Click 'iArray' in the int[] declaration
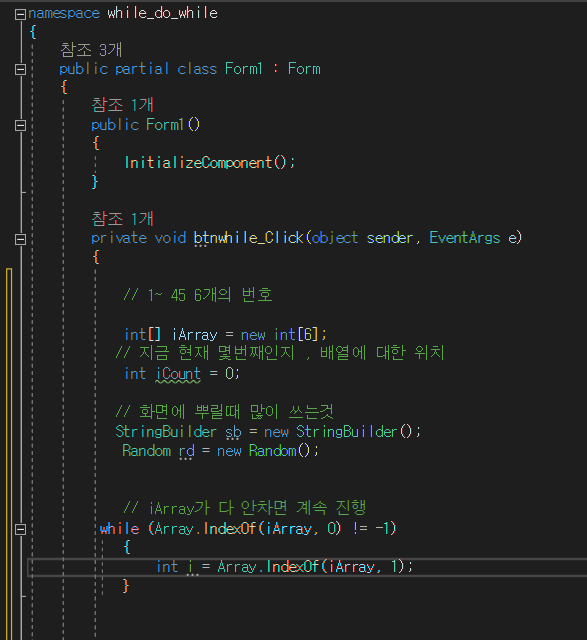 tap(194, 335)
